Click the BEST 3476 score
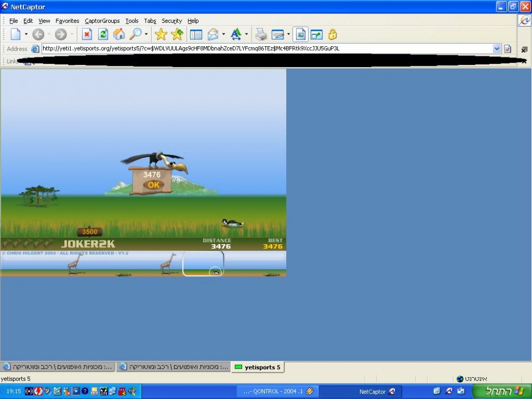The width and height of the screenshot is (532, 399). [x=273, y=246]
